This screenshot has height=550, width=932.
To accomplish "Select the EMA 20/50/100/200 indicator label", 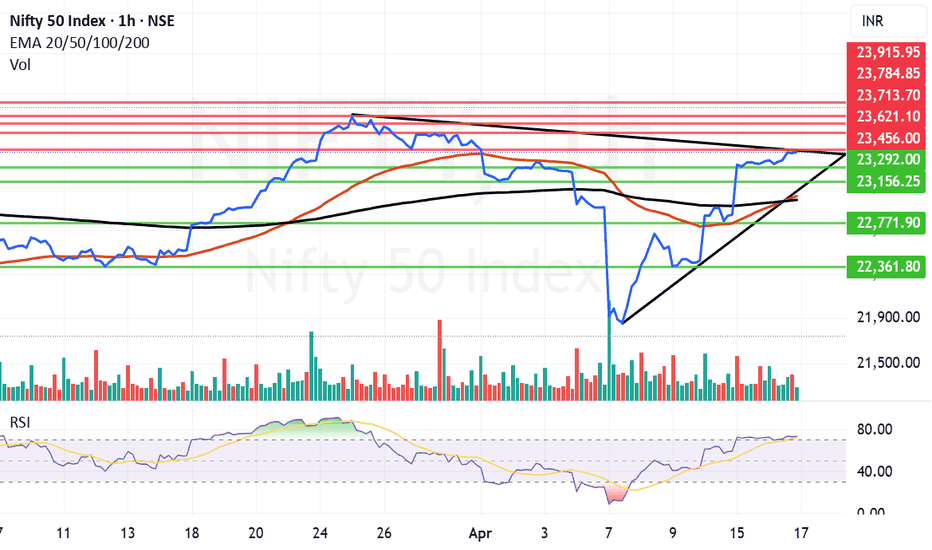I will pos(80,43).
